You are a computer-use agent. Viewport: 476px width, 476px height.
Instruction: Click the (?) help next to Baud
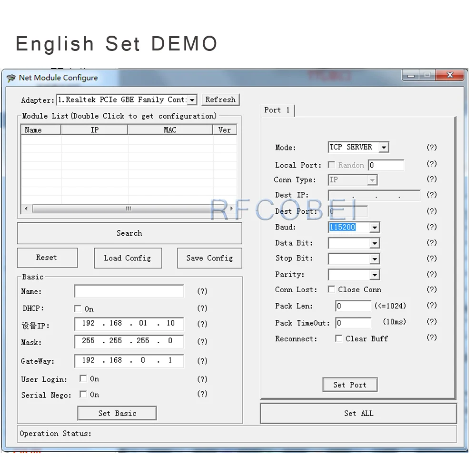tap(431, 227)
